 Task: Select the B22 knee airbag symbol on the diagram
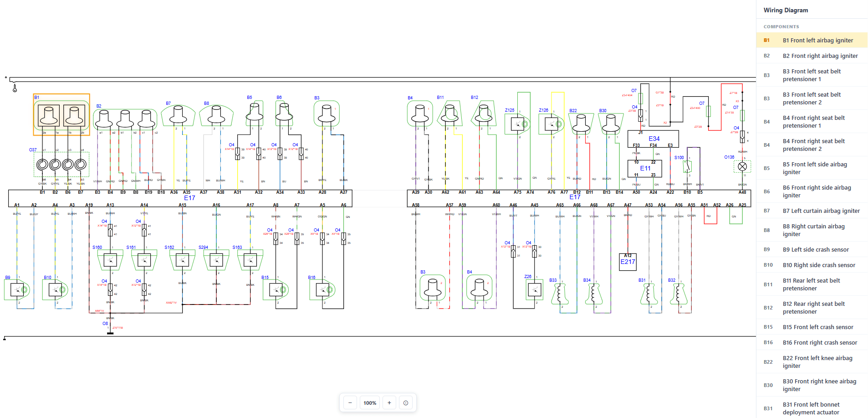point(581,124)
